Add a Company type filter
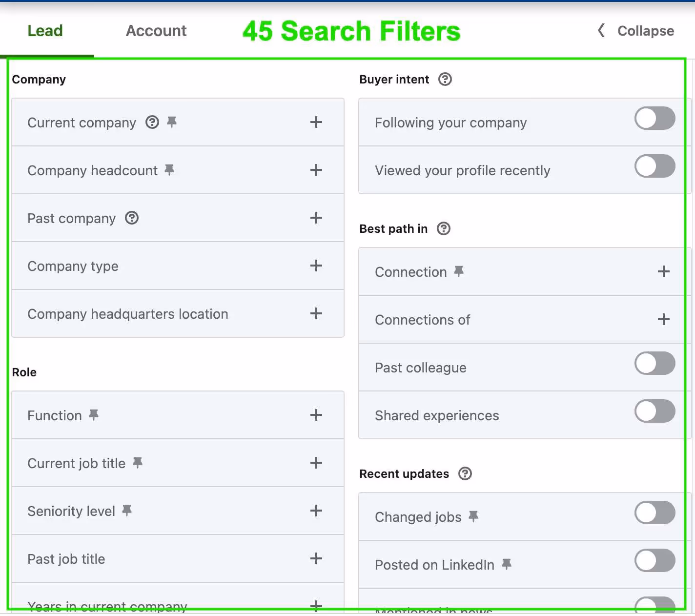695x616 pixels. [316, 266]
